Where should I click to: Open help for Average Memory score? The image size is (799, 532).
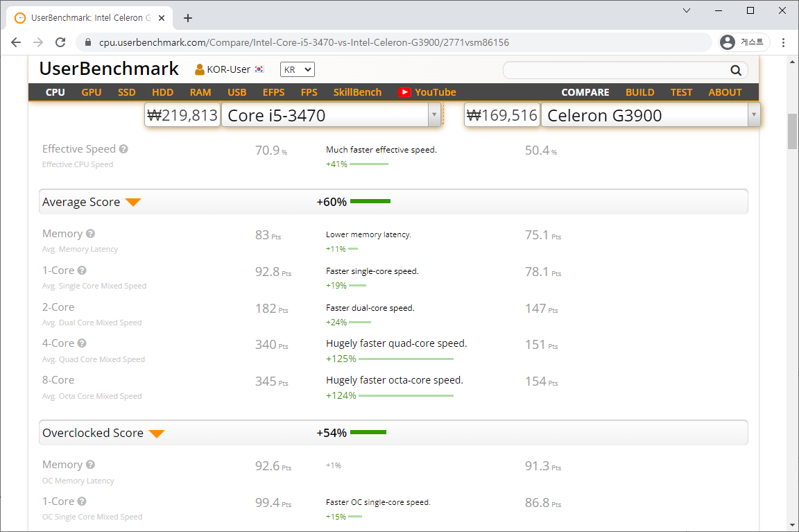tap(90, 233)
